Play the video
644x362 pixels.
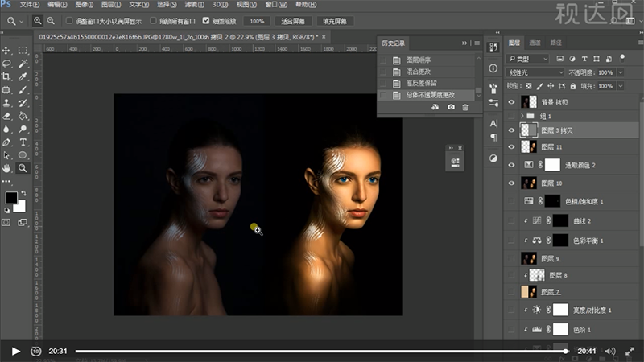(x=15, y=351)
